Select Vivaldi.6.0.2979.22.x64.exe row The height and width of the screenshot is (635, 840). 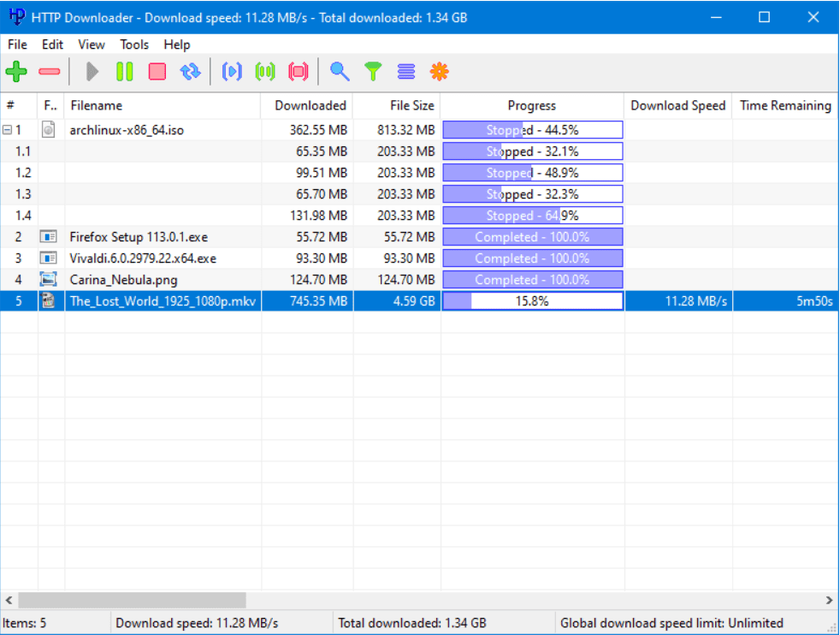tap(419, 258)
